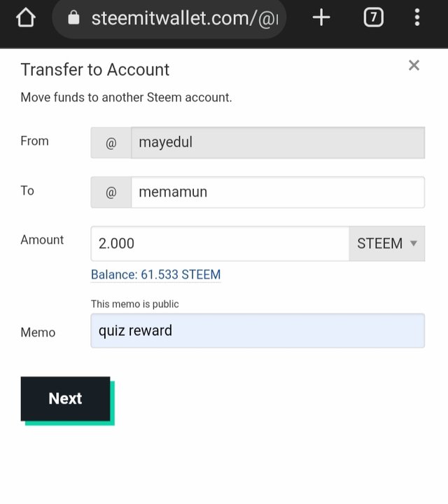Click the 'Move funds to another Steem account' text

coord(126,97)
